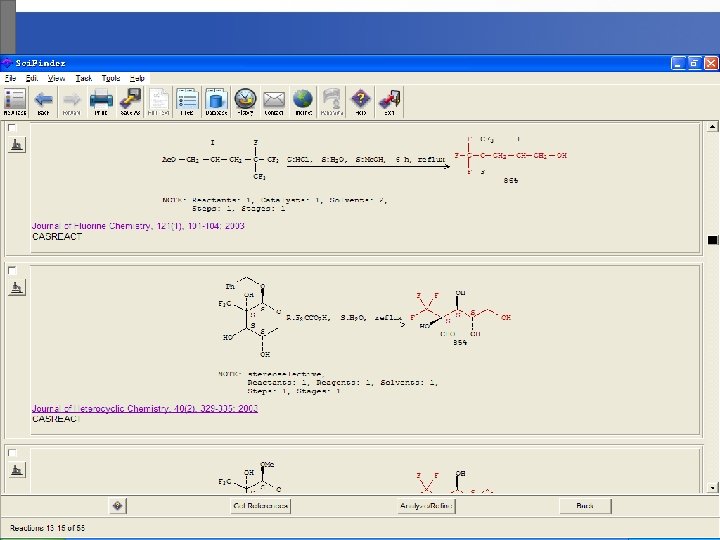Tick checkbox for Journal of Heterocyclic Chemistry reaction

tap(12, 270)
